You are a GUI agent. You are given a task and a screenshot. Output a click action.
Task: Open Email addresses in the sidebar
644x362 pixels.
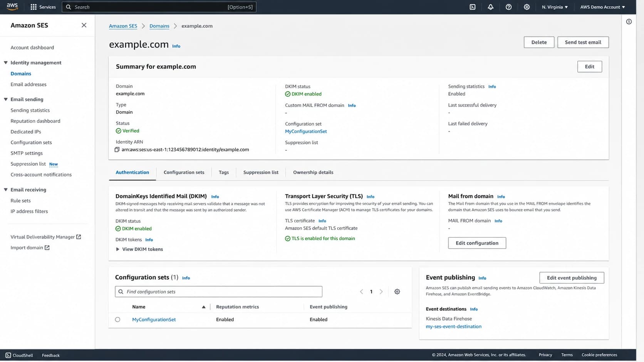29,84
